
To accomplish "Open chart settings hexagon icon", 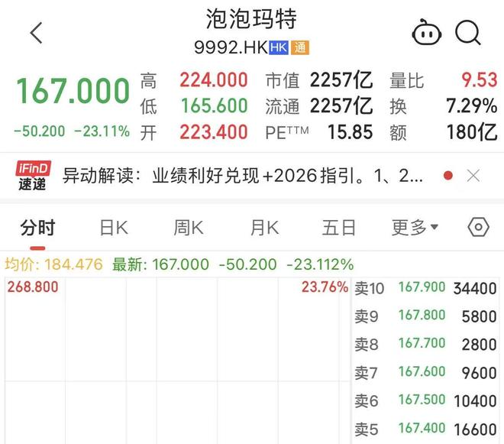I will (x=478, y=227).
